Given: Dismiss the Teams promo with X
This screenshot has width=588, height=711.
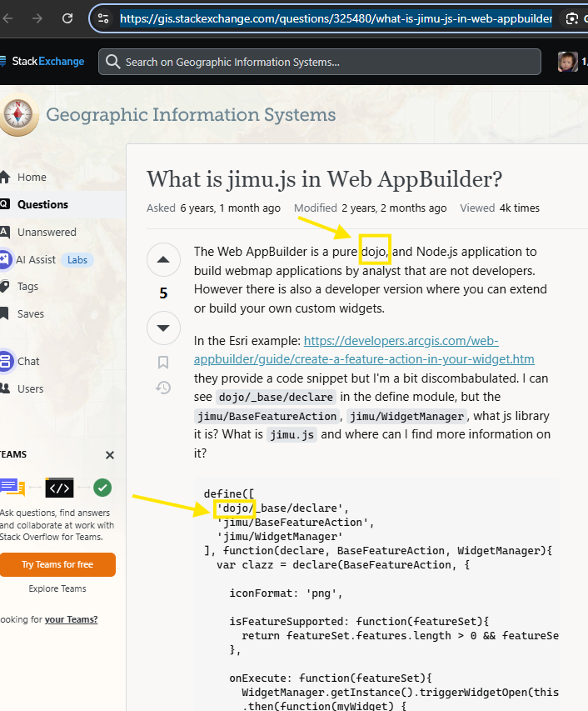Looking at the screenshot, I should coord(110,455).
